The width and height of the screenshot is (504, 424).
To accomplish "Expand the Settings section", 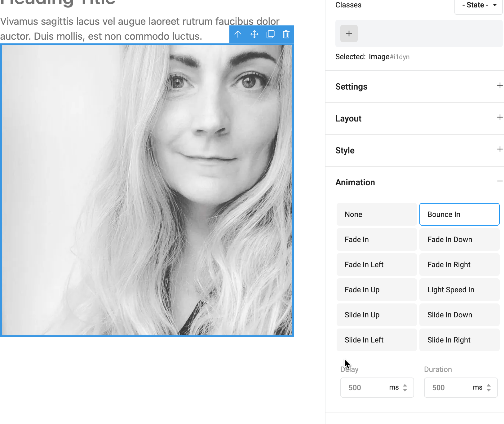I will coord(499,86).
